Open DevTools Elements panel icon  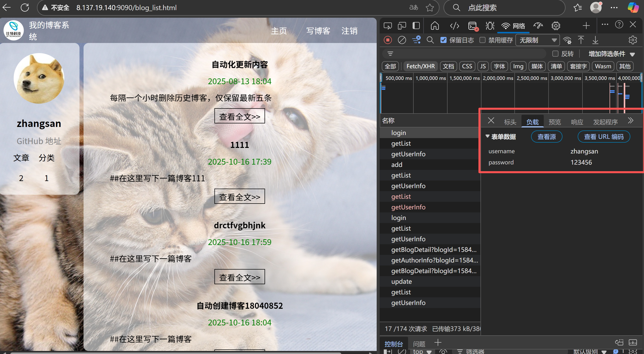(454, 26)
